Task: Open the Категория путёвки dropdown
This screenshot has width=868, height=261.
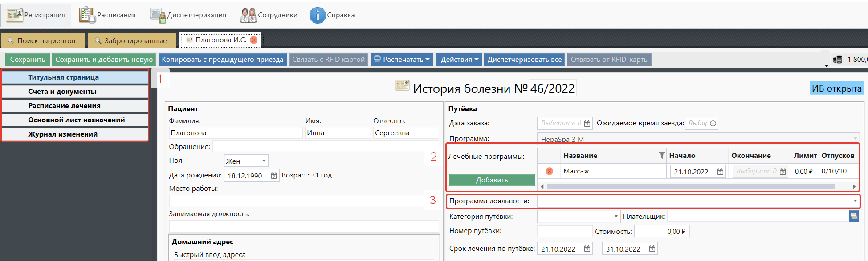Action: point(616,217)
